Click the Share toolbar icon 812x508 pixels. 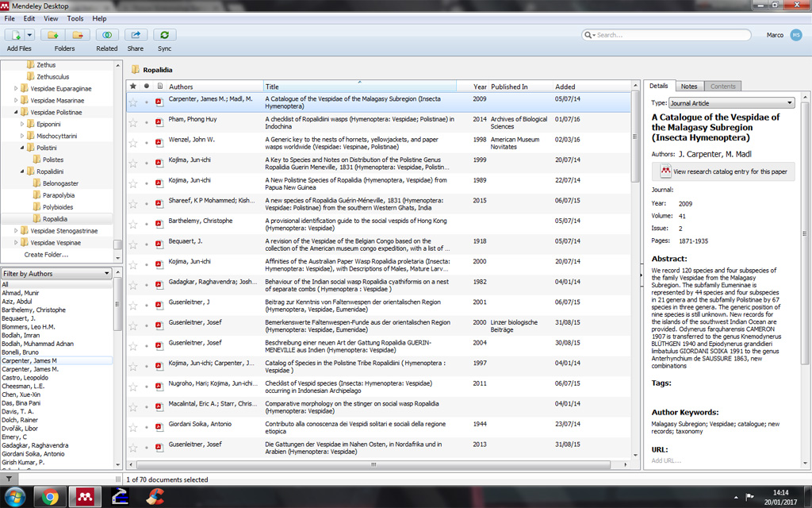click(x=136, y=35)
